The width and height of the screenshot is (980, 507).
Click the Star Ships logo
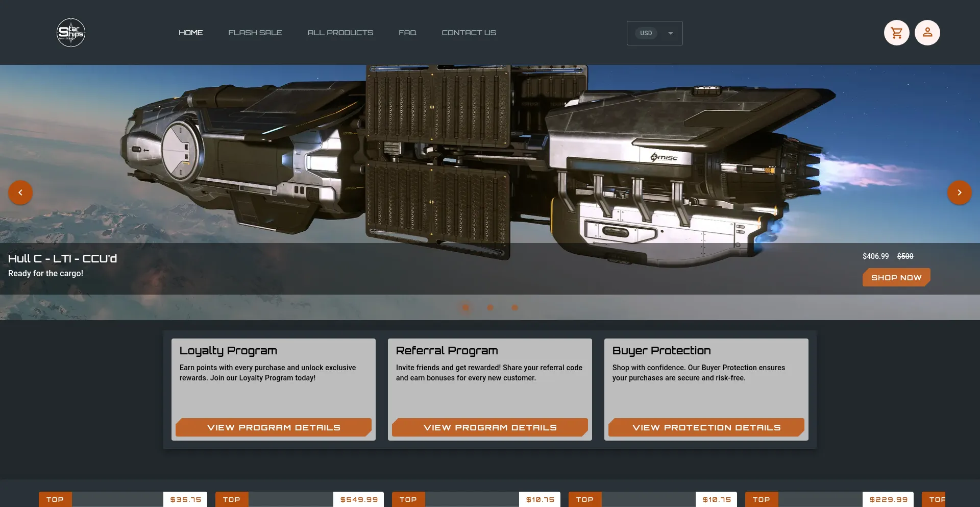(x=71, y=33)
